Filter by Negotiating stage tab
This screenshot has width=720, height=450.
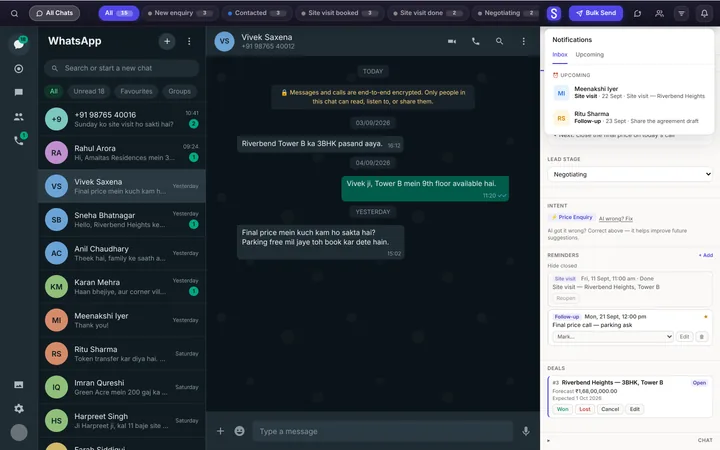point(506,13)
